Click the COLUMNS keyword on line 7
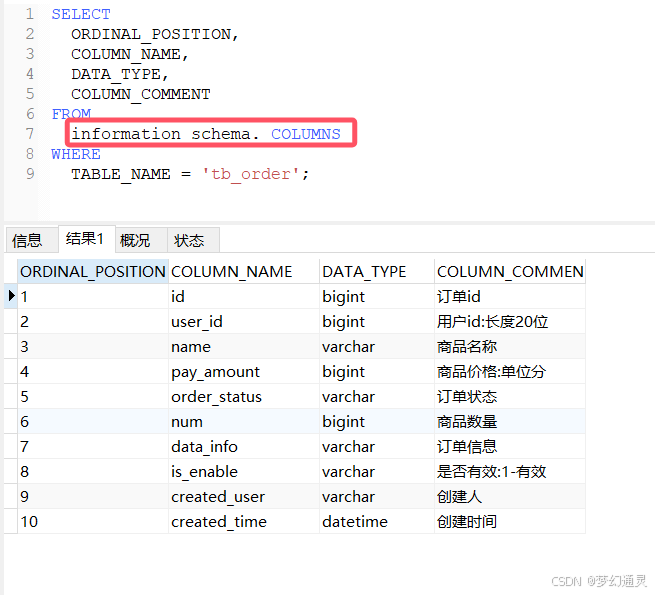Viewport: 655px width, 595px height. point(306,134)
